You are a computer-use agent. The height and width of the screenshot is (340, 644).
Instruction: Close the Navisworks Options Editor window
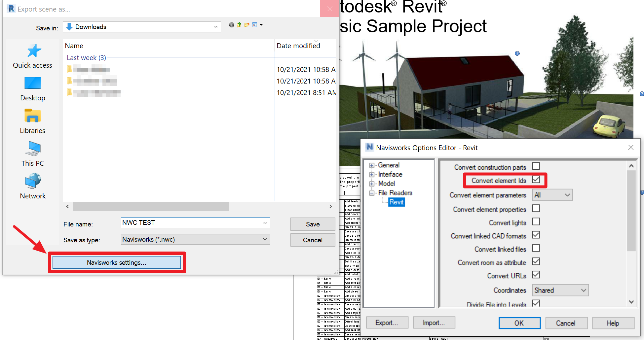pos(631,148)
